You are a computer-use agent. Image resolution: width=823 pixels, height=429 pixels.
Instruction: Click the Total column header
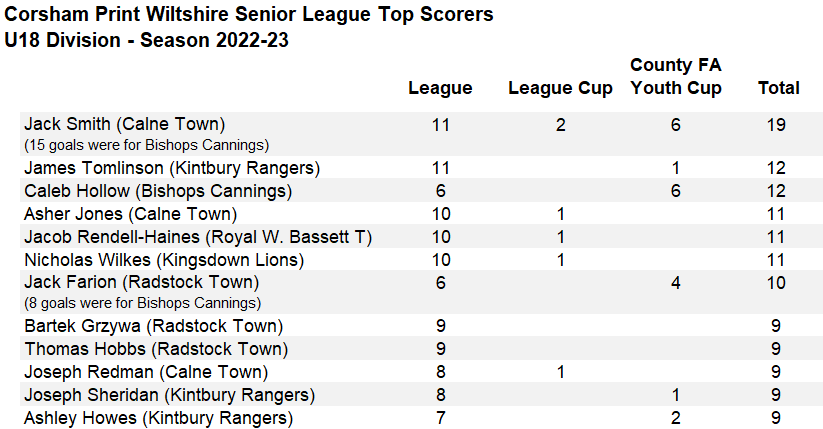click(x=778, y=88)
